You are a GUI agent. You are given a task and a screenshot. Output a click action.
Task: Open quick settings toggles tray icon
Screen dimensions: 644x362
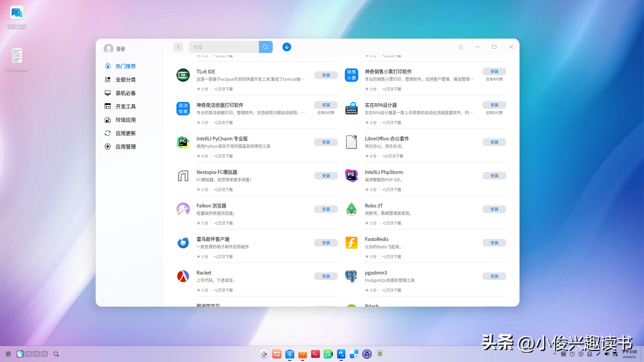tap(615, 354)
